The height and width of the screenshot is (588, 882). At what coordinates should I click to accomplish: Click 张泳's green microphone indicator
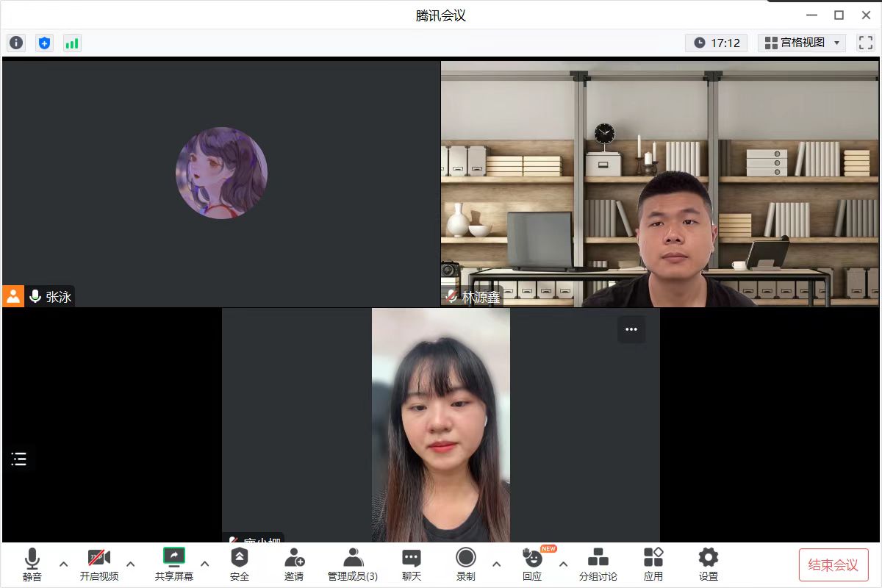tap(35, 297)
